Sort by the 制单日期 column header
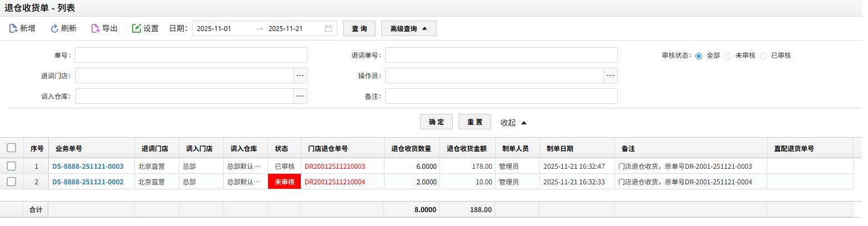 [559, 149]
